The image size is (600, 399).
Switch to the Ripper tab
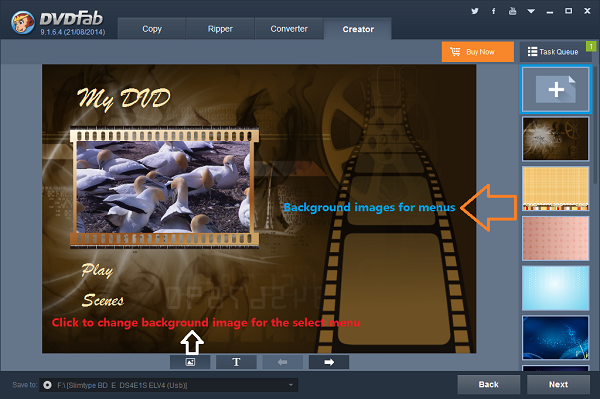point(220,29)
